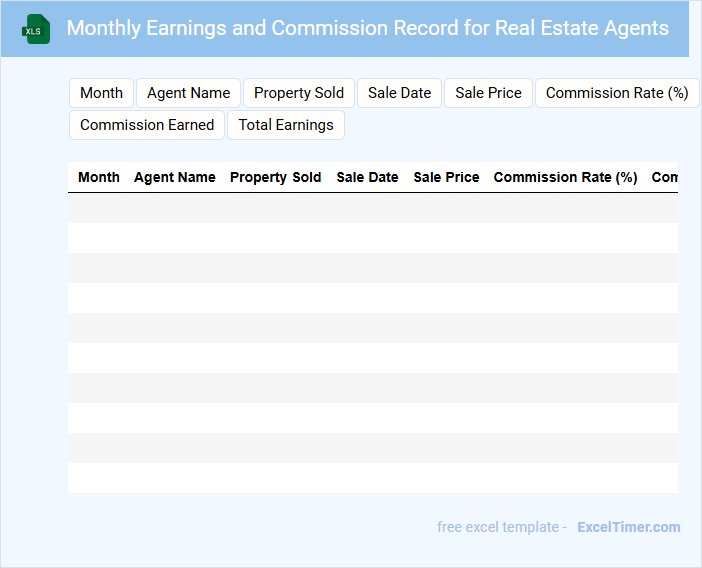Click the Month table column header
This screenshot has height=568, width=702.
point(99,177)
